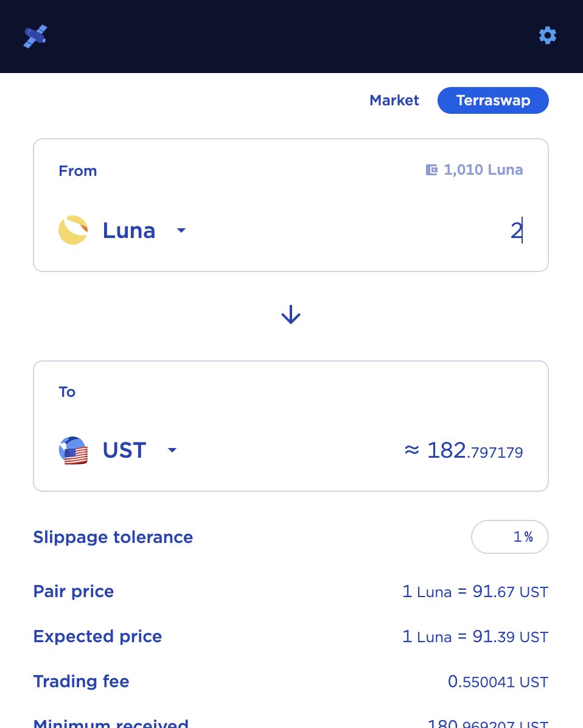Image resolution: width=583 pixels, height=728 pixels.
Task: Click the Terra Station satellite logo
Action: coord(35,36)
